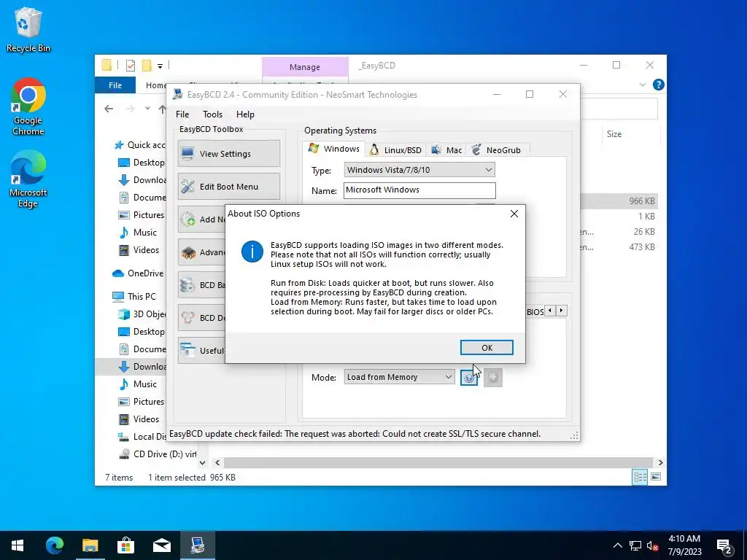Open recent locations dropdown in File Explorer
Image resolution: width=747 pixels, height=560 pixels.
147,109
